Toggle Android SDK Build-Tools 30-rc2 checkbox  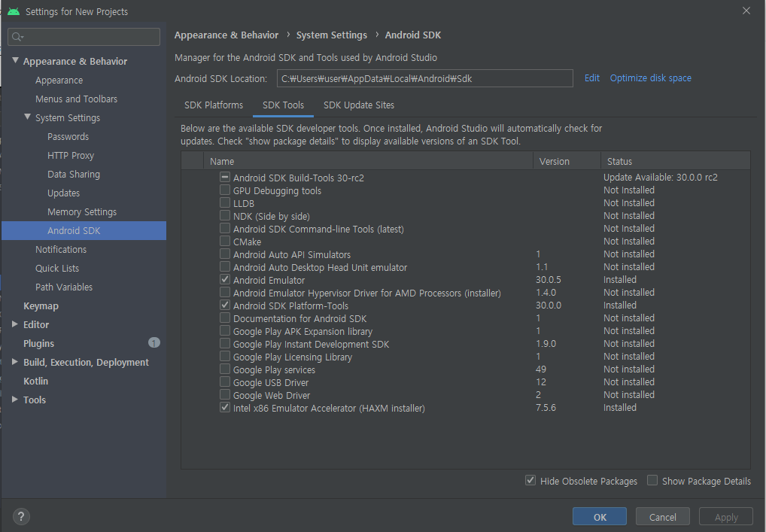point(225,178)
